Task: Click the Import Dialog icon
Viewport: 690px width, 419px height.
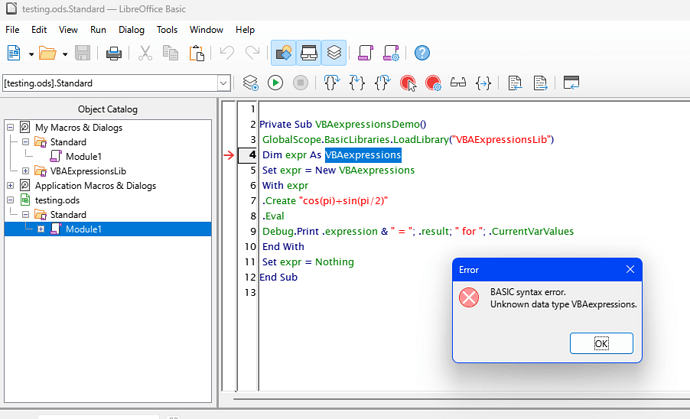Action: click(571, 83)
